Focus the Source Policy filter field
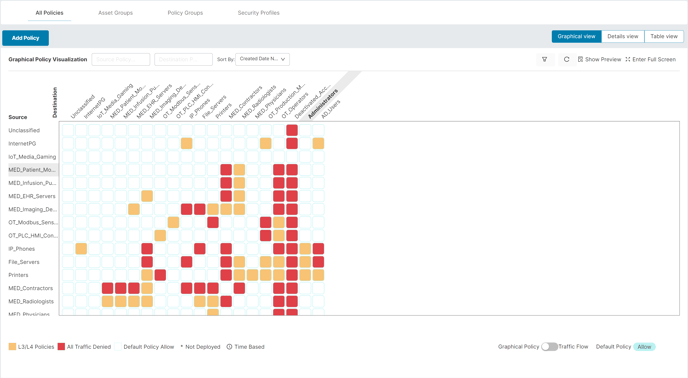Image resolution: width=688 pixels, height=378 pixels. (121, 59)
